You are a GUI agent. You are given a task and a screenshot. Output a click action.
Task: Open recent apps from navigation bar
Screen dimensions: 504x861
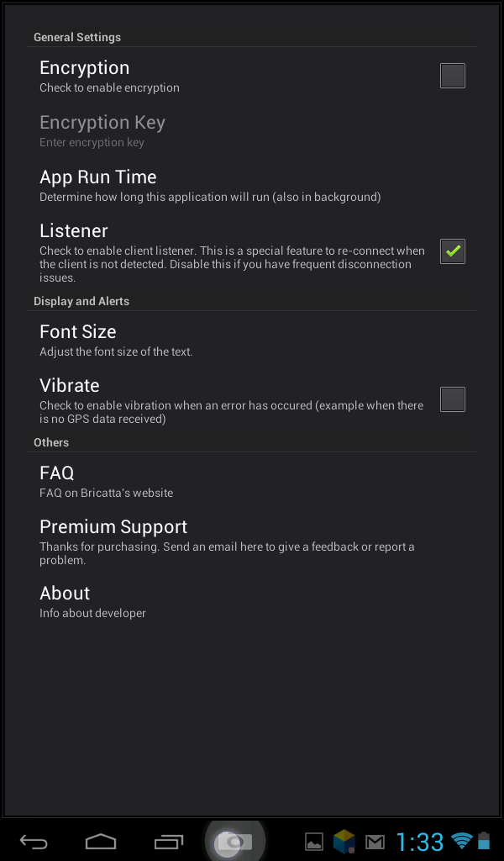coord(166,841)
